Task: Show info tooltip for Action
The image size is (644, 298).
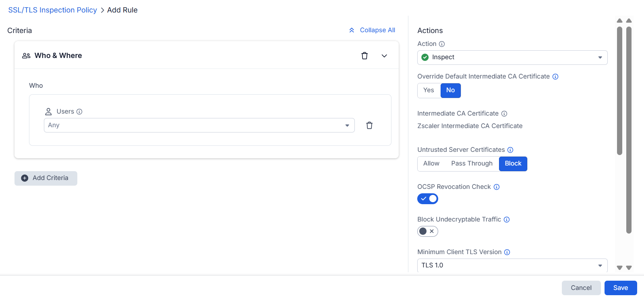Action: click(x=442, y=44)
